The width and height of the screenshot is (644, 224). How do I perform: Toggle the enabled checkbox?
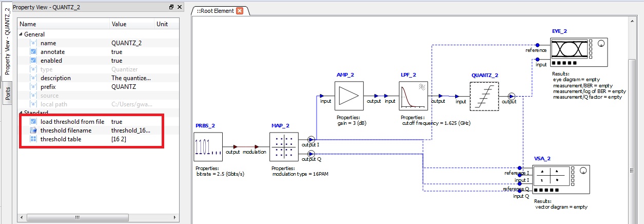pyautogui.click(x=33, y=61)
